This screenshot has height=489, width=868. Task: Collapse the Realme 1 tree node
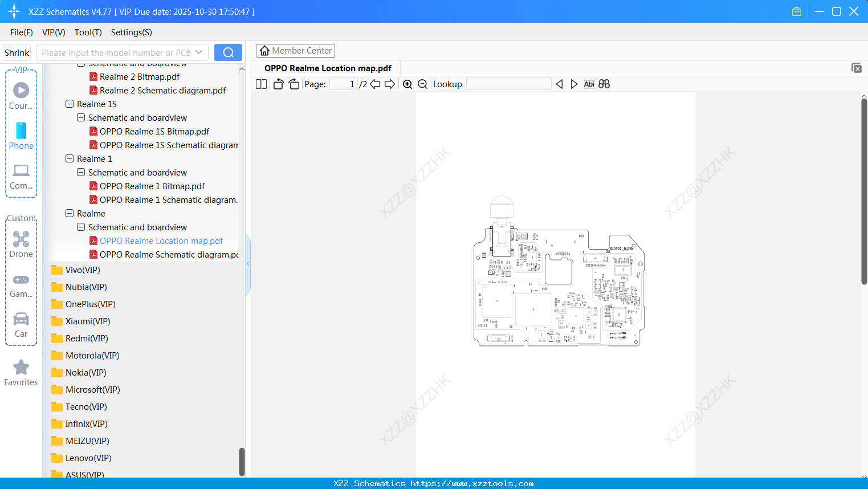(70, 159)
